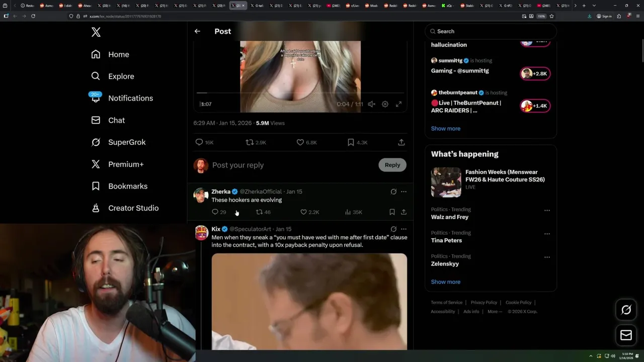Like the main post (6.8K)
Viewport: 644px width, 362px height.
[x=306, y=142]
